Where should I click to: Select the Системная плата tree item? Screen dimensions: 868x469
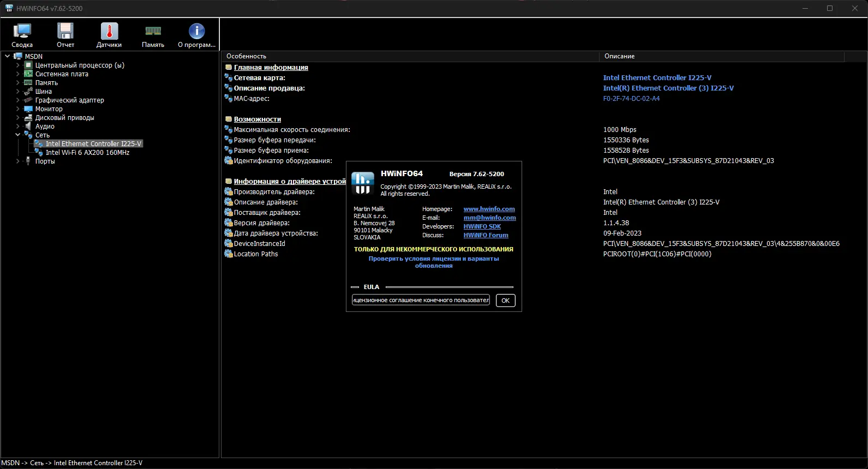pos(62,74)
